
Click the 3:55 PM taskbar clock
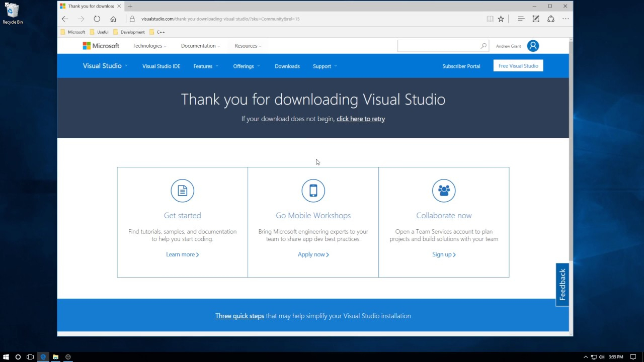tap(616, 357)
